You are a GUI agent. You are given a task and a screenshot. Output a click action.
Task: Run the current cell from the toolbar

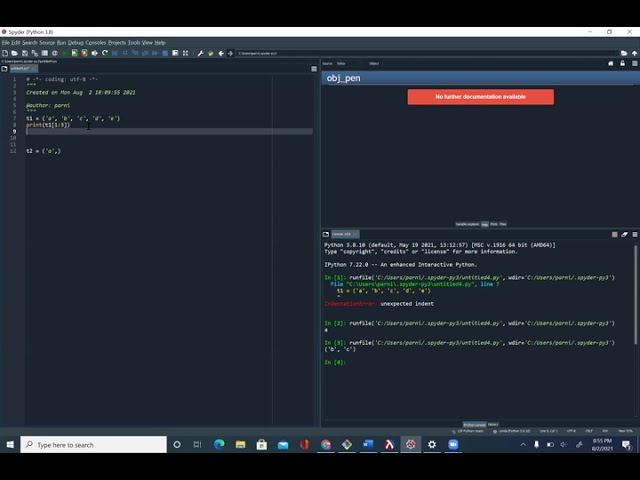(75, 53)
